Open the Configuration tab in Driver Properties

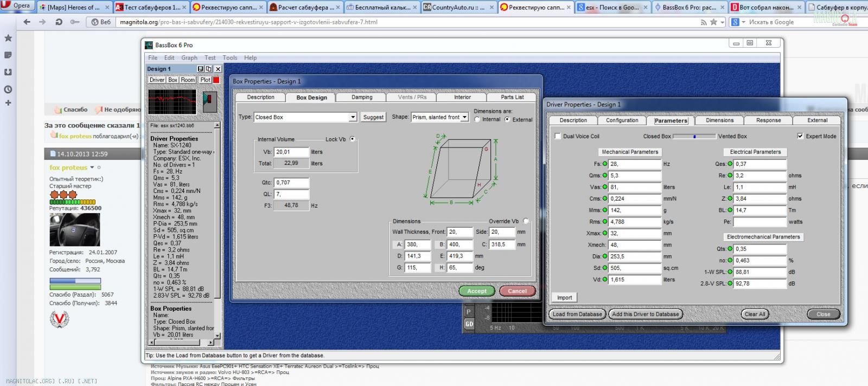622,120
